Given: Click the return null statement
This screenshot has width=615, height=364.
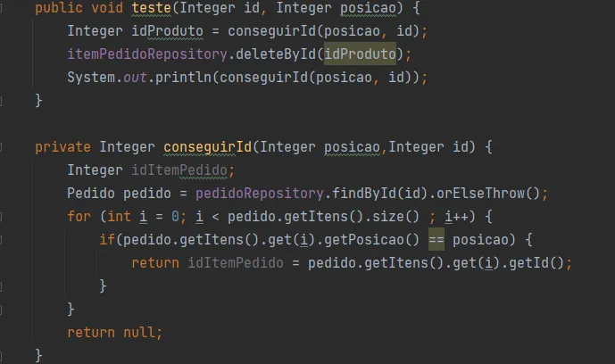Looking at the screenshot, I should tap(114, 332).
